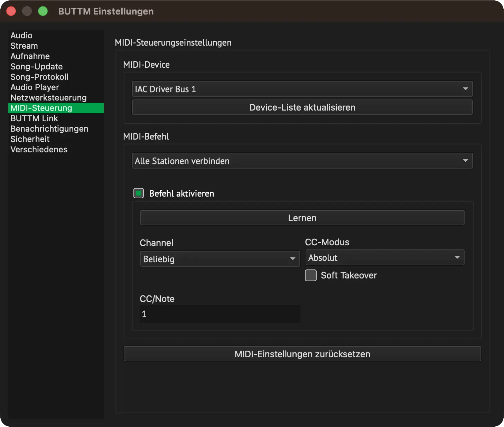This screenshot has height=427, width=504.
Task: Open the MIDI device dropdown showing IAC Driver Bus 1
Action: tap(302, 89)
